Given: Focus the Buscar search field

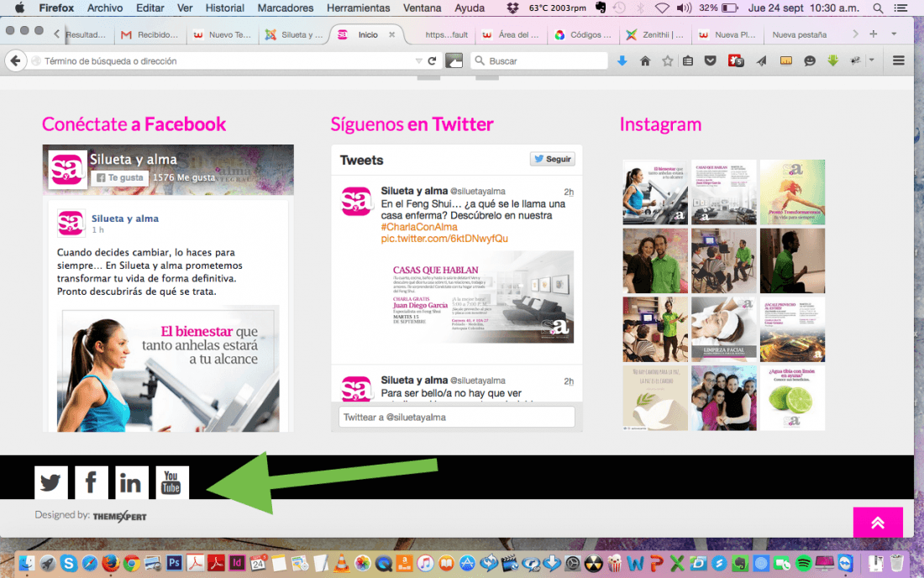Looking at the screenshot, I should point(538,60).
